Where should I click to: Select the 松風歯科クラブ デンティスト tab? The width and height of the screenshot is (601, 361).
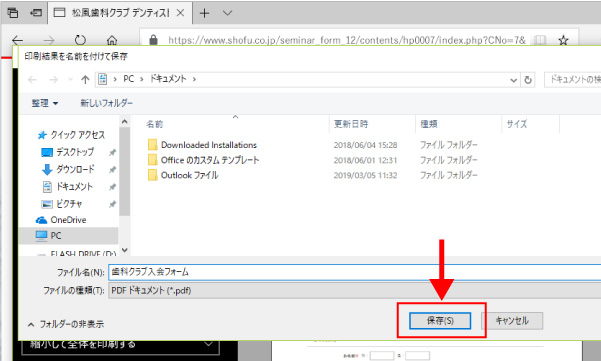click(x=120, y=13)
